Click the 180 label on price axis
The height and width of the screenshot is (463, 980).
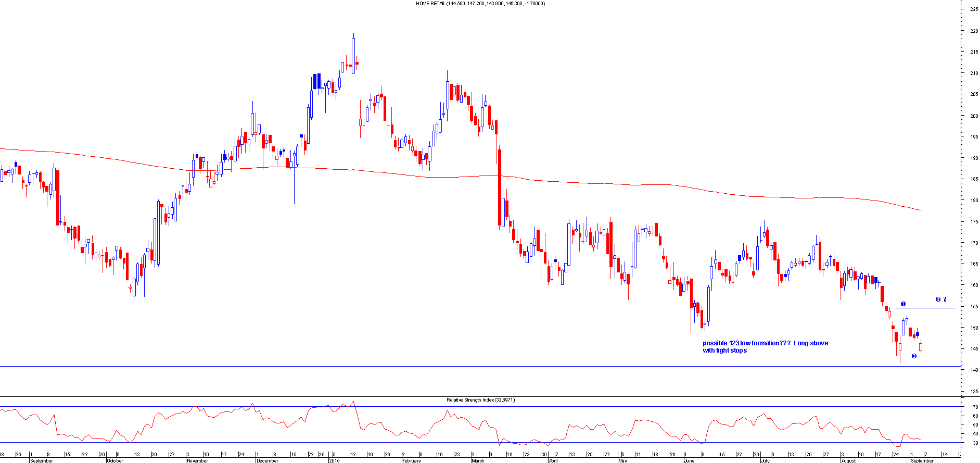[974, 201]
